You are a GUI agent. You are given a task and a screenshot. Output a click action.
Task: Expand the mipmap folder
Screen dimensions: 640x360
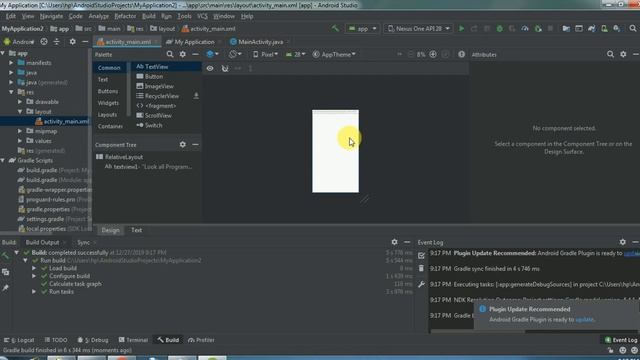point(20,131)
